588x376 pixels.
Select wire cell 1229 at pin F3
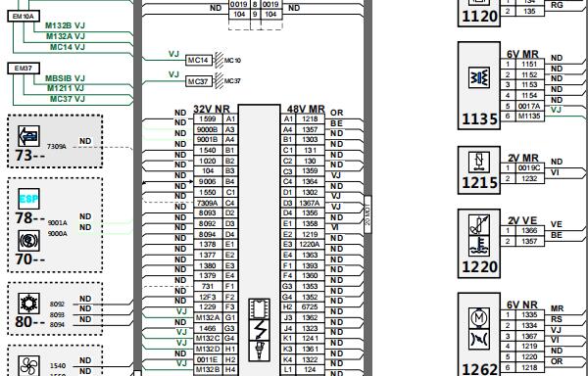click(x=208, y=307)
